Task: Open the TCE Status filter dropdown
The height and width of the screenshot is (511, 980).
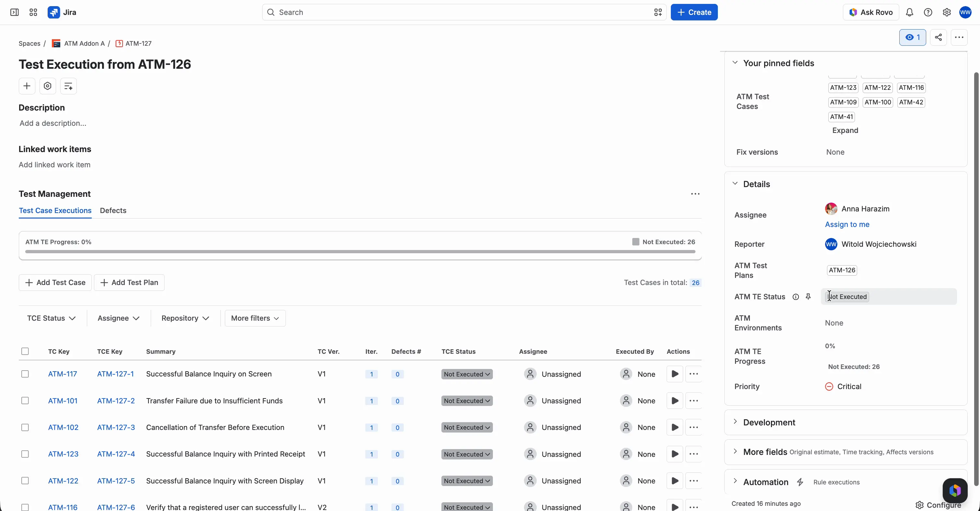Action: point(51,318)
